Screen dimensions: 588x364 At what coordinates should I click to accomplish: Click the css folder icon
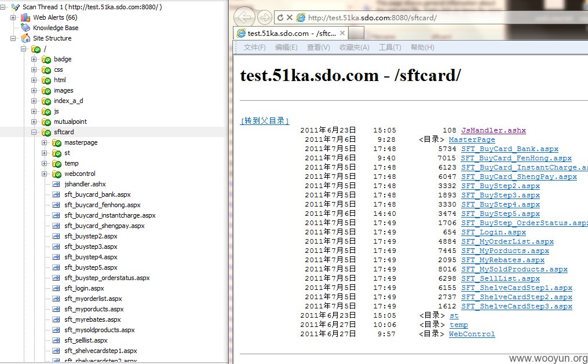pyautogui.click(x=46, y=70)
